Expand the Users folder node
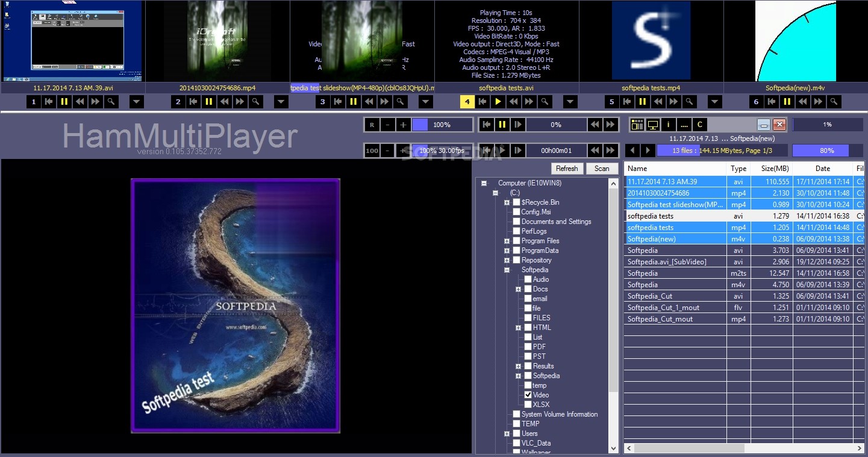Image resolution: width=868 pixels, height=457 pixels. pos(507,434)
